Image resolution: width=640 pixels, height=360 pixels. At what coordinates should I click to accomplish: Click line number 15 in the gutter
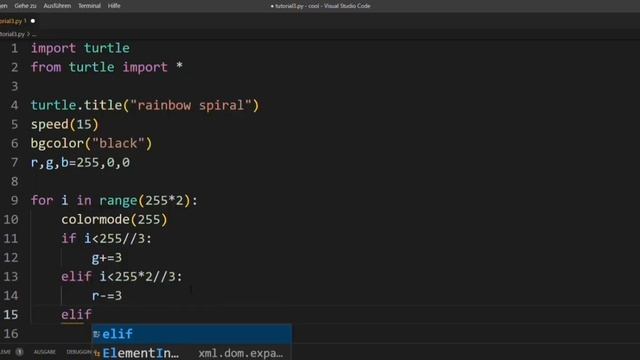tap(11, 315)
